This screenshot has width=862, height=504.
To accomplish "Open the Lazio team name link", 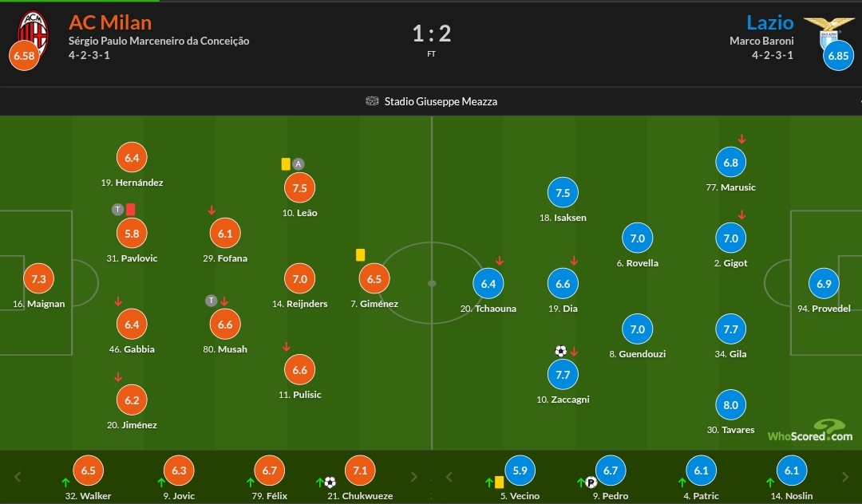I will (769, 22).
